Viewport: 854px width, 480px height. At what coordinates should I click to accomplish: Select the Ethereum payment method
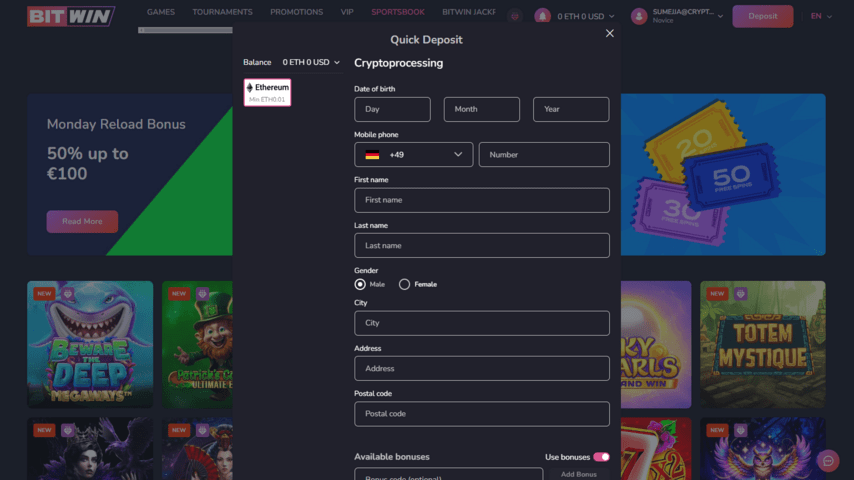pos(267,93)
